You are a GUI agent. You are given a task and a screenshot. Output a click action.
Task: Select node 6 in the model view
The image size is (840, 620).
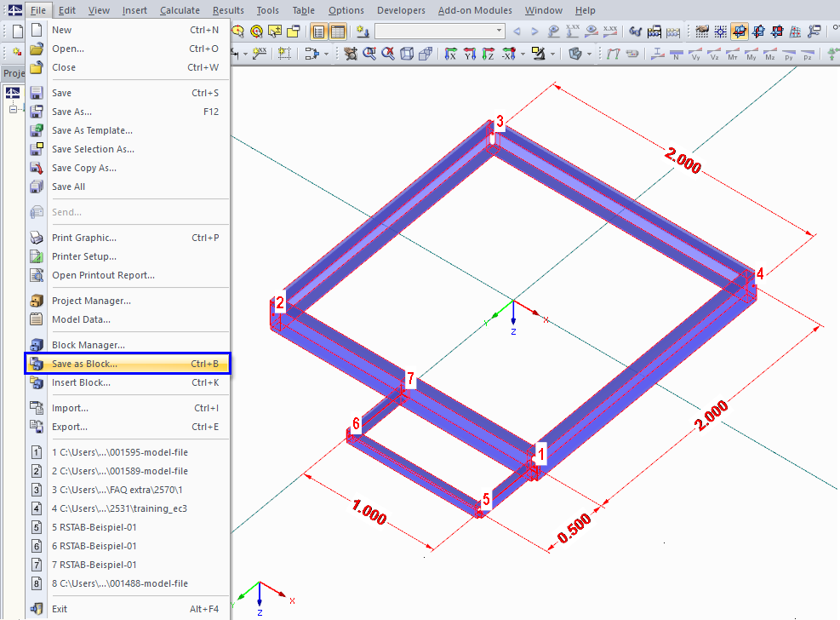point(356,424)
